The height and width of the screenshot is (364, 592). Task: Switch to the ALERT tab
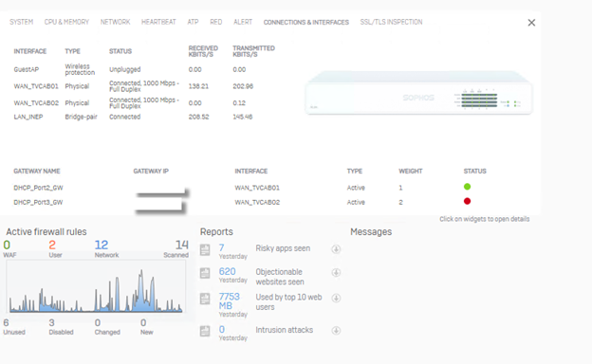243,22
